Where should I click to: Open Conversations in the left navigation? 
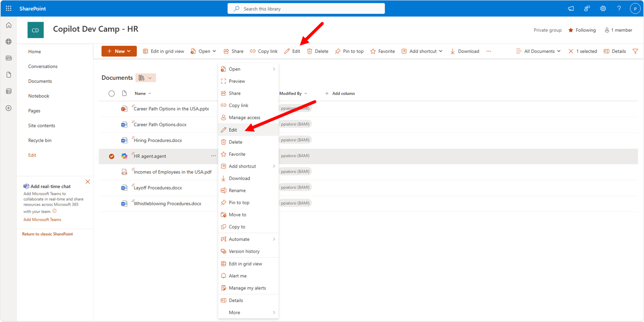click(x=43, y=66)
